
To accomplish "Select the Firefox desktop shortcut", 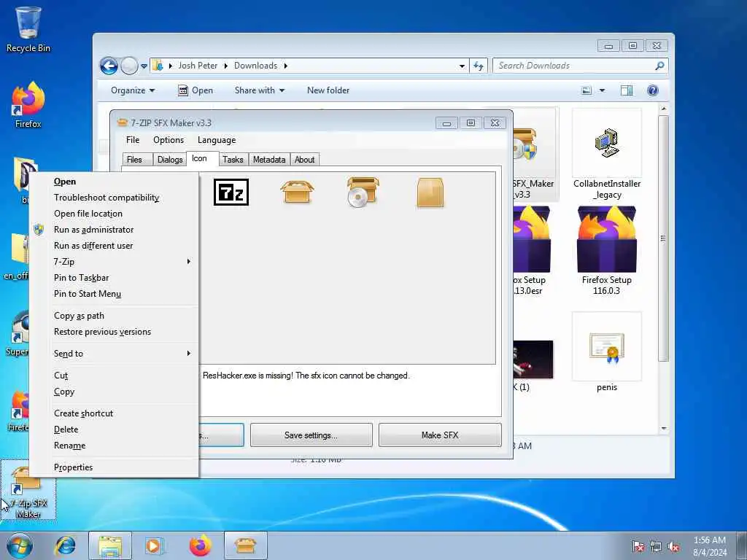I will click(x=28, y=105).
